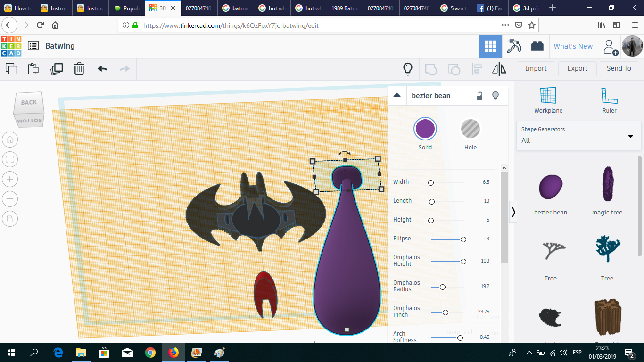Image resolution: width=644 pixels, height=362 pixels.
Task: Reset to home view
Action: tap(10, 140)
